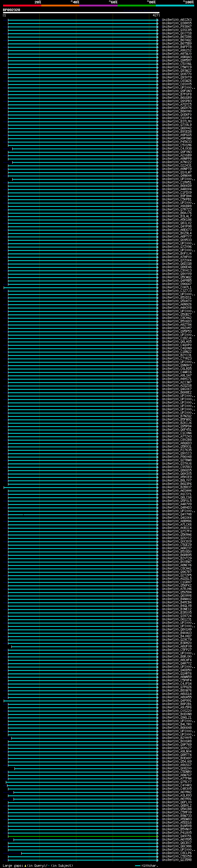Select the UniRef100_A5DD16 label
The height and width of the screenshot is (868, 197).
click(x=177, y=822)
